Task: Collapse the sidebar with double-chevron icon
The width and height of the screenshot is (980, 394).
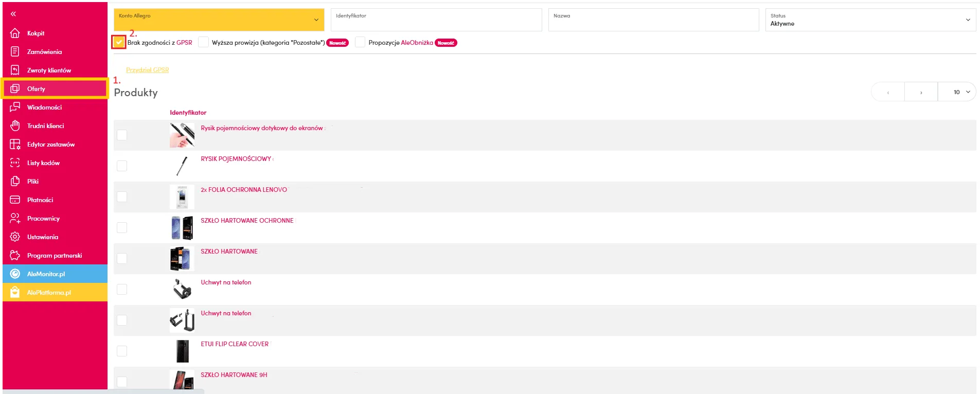Action: click(x=13, y=14)
